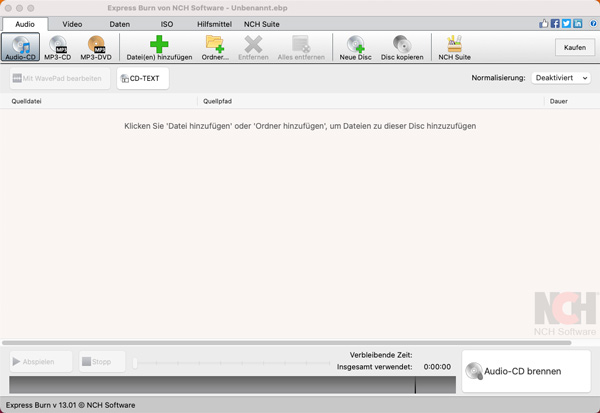Start a Neue Disc project
Image resolution: width=600 pixels, height=413 pixels.
pos(355,47)
